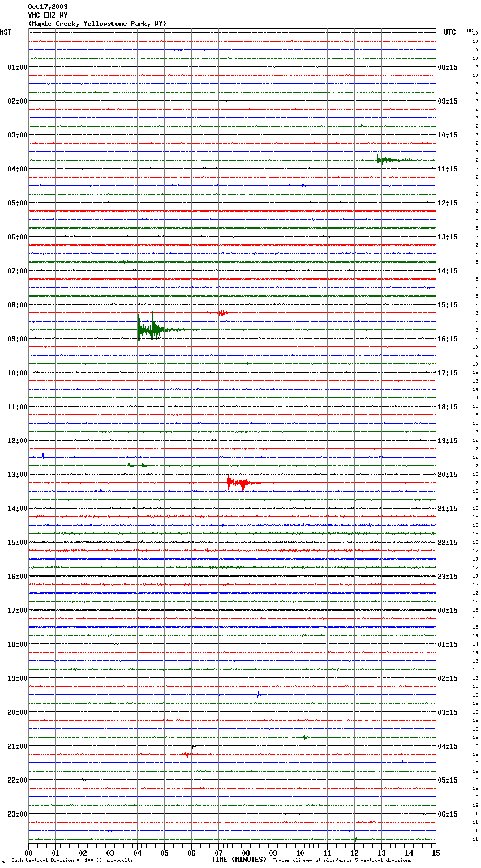
Task: Select the 09:00 MST hour label
Action: coord(18,339)
